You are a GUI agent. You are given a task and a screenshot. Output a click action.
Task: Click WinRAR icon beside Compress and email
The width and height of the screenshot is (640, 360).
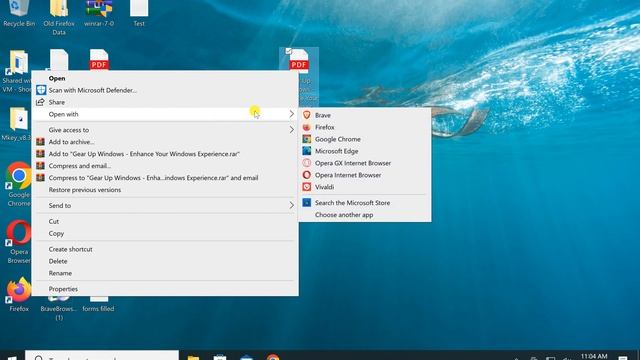40,166
